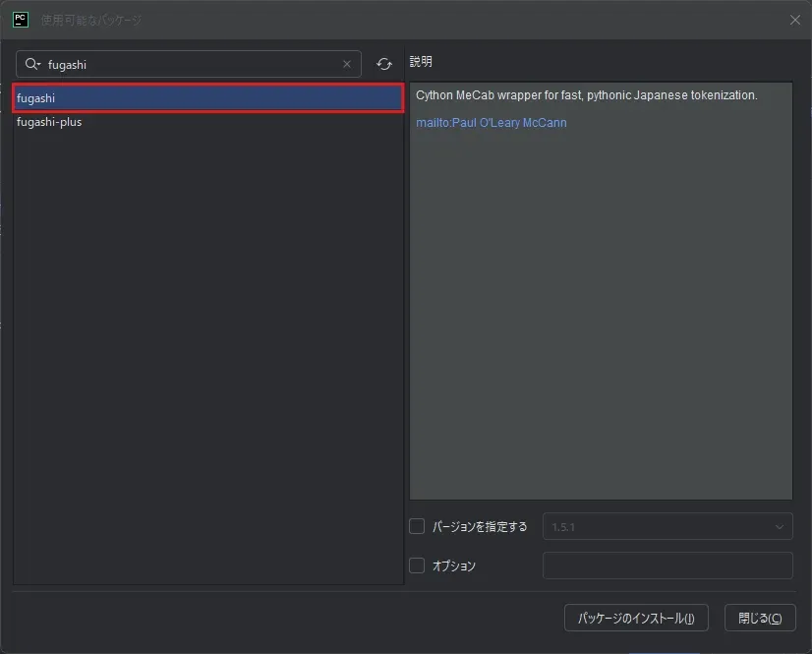Click the search magnifier icon
812x654 pixels.
tap(32, 64)
